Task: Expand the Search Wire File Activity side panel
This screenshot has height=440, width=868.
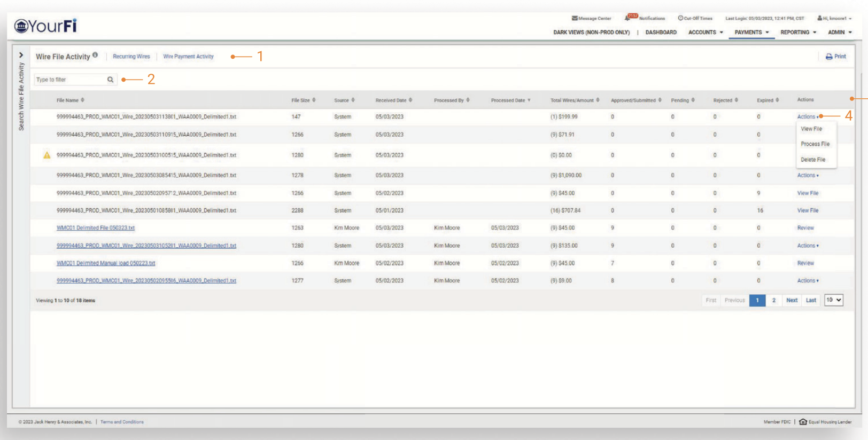Action: click(x=21, y=55)
